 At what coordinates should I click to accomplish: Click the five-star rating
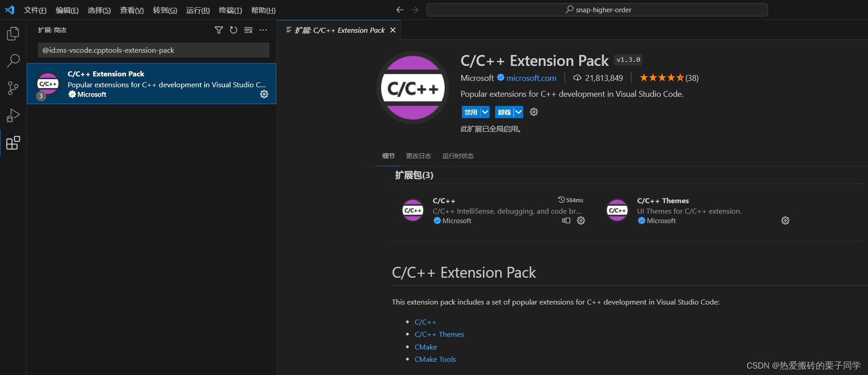pos(662,78)
